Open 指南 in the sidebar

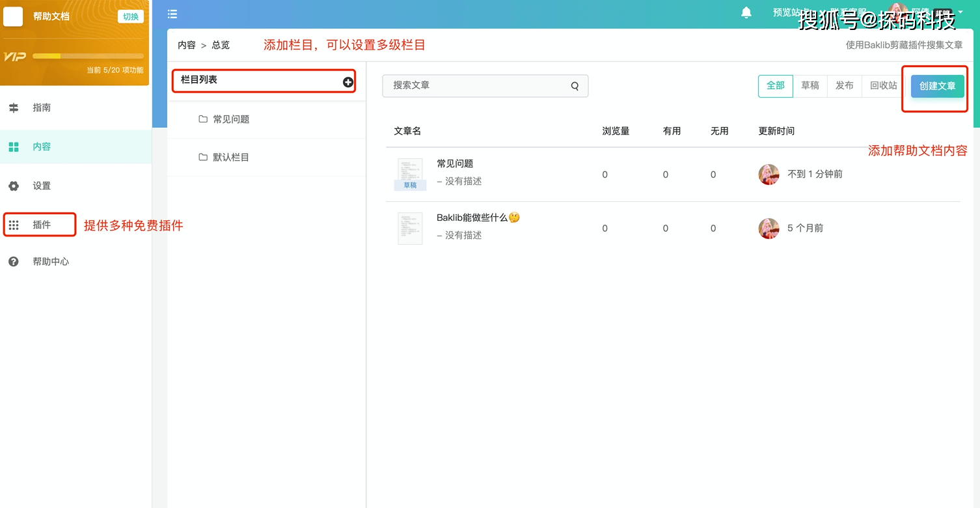pyautogui.click(x=42, y=108)
